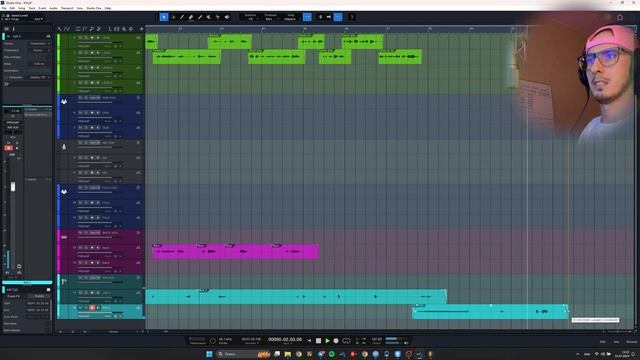Open the Track menu
This screenshot has width=640, height=360.
(32, 8)
